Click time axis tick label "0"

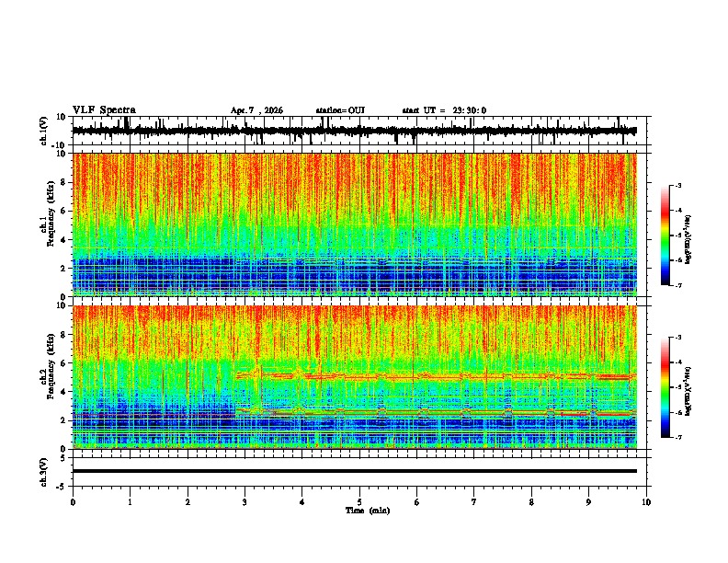[73, 502]
